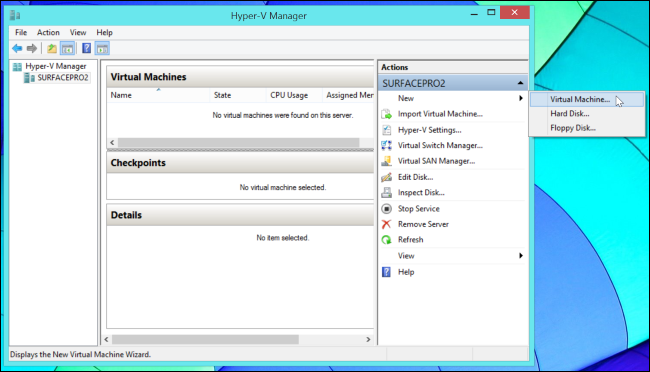Click Remove Server action text

click(423, 224)
